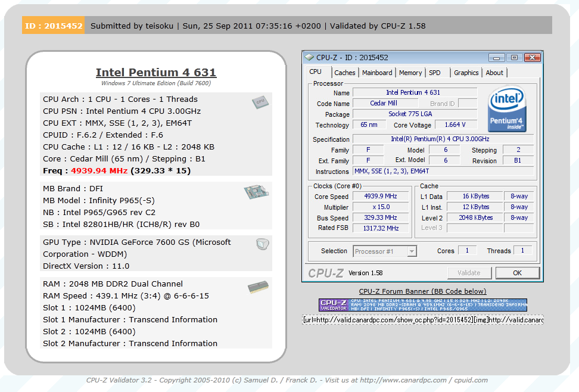Switch to the Caches tab

344,73
